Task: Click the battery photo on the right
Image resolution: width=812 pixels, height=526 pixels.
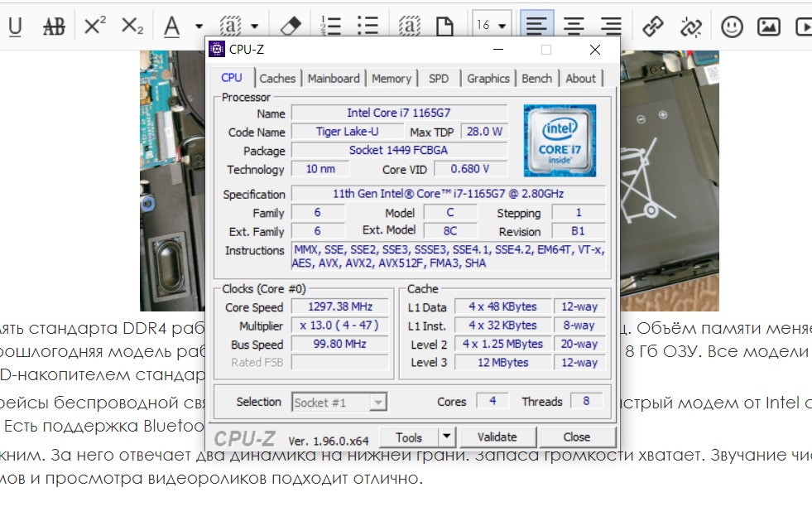Action: coord(670,181)
